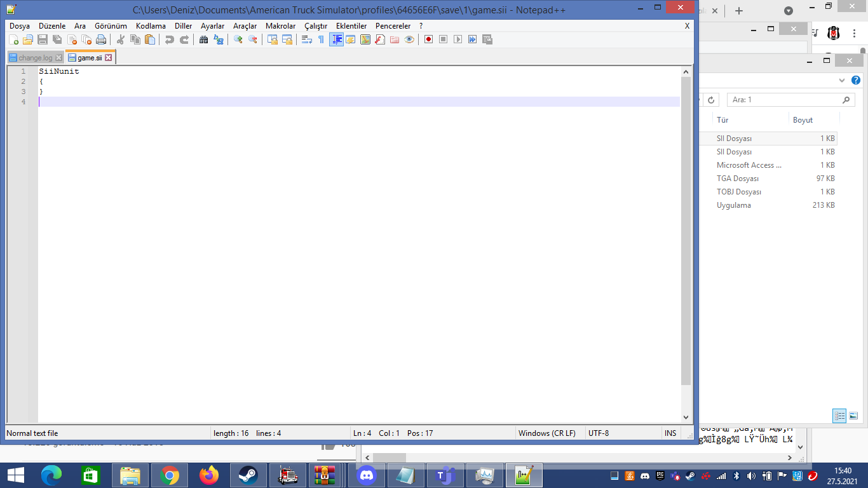The image size is (868, 488).
Task: Open the browser's three-dot menu
Action: click(x=855, y=33)
